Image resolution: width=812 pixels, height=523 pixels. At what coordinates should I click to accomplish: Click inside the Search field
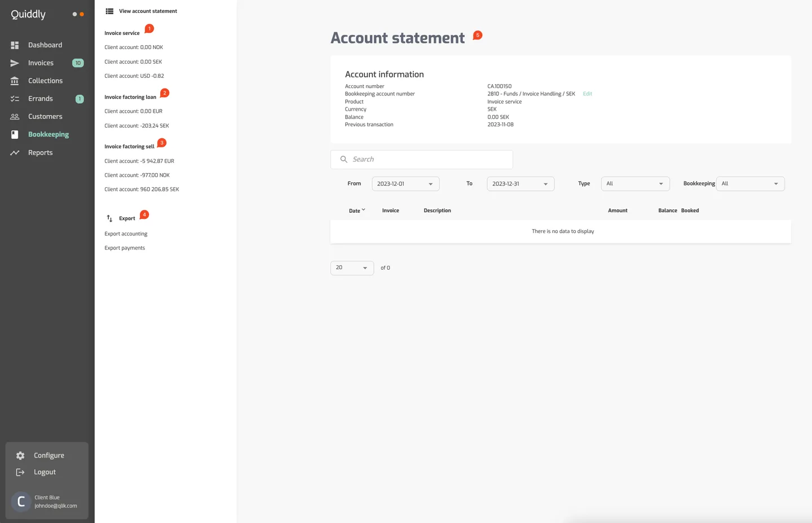422,160
